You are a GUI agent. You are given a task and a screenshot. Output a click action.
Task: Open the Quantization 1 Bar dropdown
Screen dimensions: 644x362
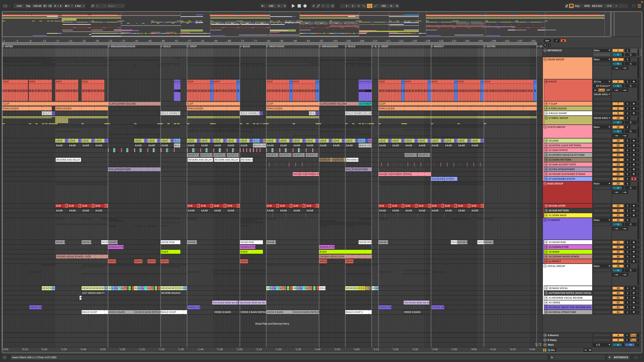(80, 6)
